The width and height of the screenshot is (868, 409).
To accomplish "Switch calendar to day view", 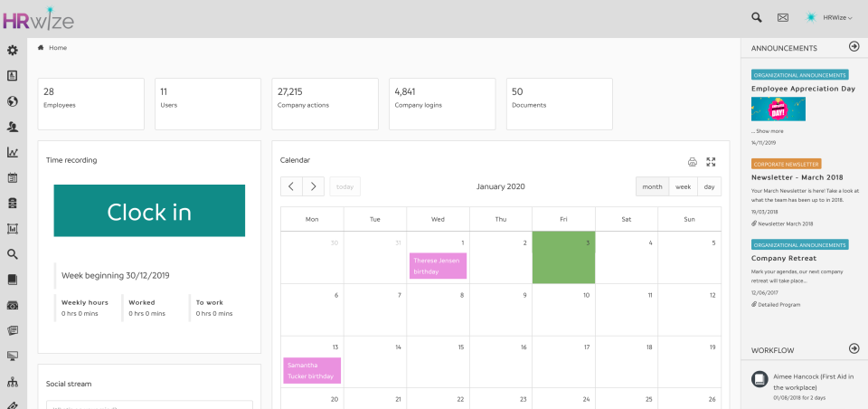I will tap(710, 186).
